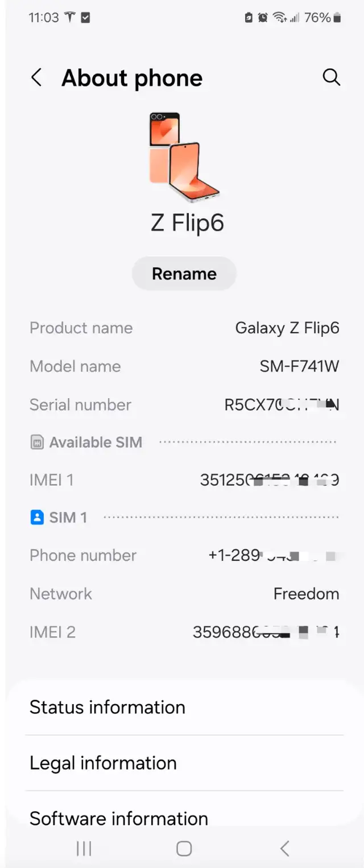Open search with the magnifier icon
The width and height of the screenshot is (364, 868).
pos(331,77)
